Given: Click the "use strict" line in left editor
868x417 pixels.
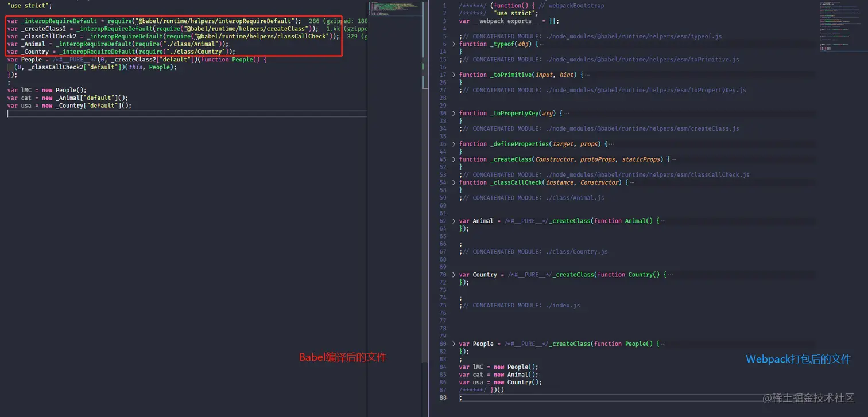Looking at the screenshot, I should [29, 6].
